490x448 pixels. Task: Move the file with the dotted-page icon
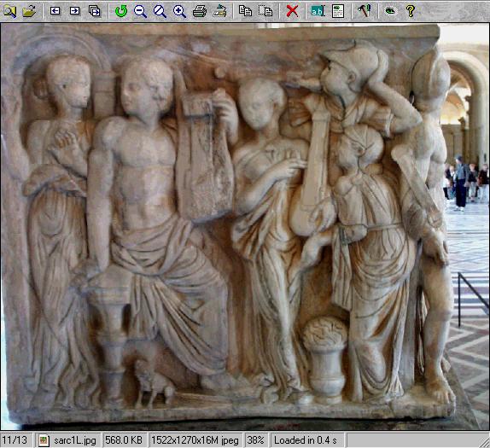265,11
